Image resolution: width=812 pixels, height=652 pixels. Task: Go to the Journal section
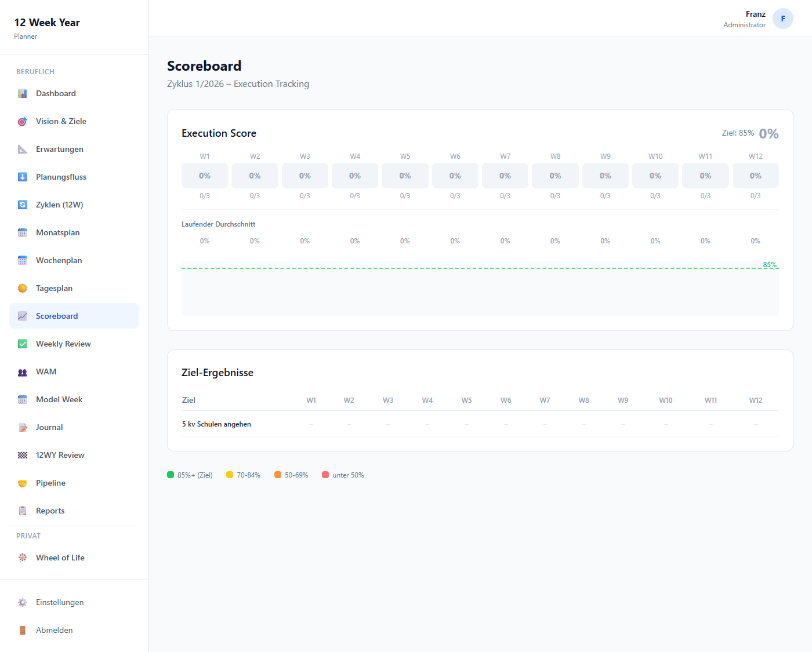coord(49,427)
